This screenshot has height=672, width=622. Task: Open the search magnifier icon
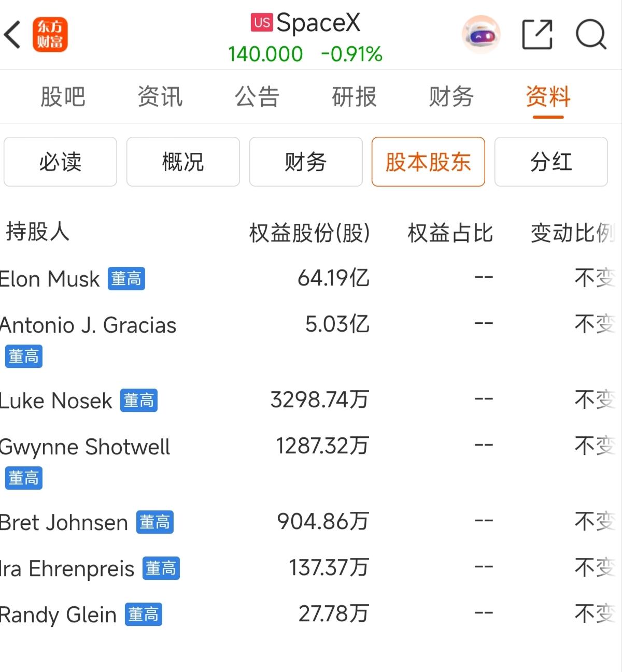coord(591,35)
